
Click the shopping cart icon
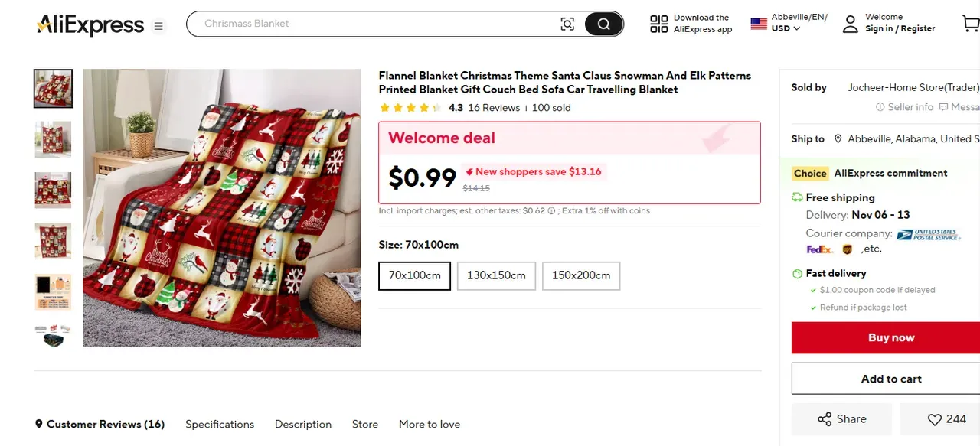[970, 24]
